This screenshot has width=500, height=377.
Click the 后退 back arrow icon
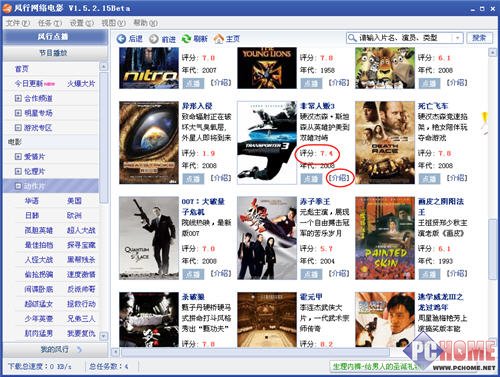(121, 39)
